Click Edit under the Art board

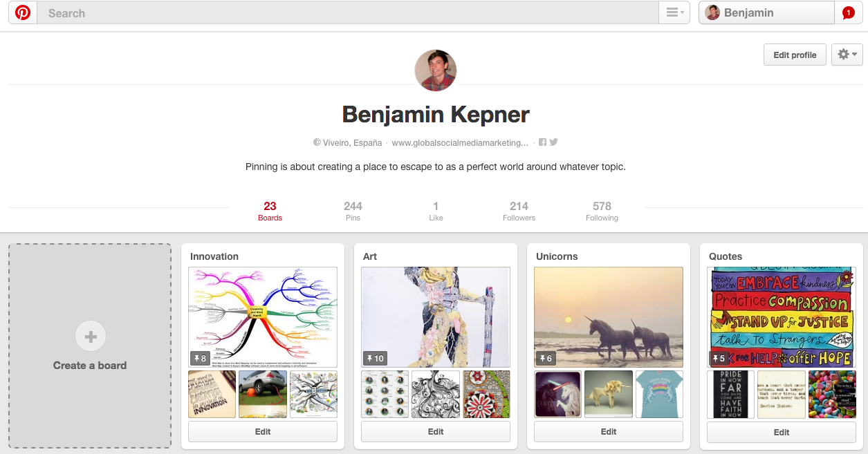(436, 432)
